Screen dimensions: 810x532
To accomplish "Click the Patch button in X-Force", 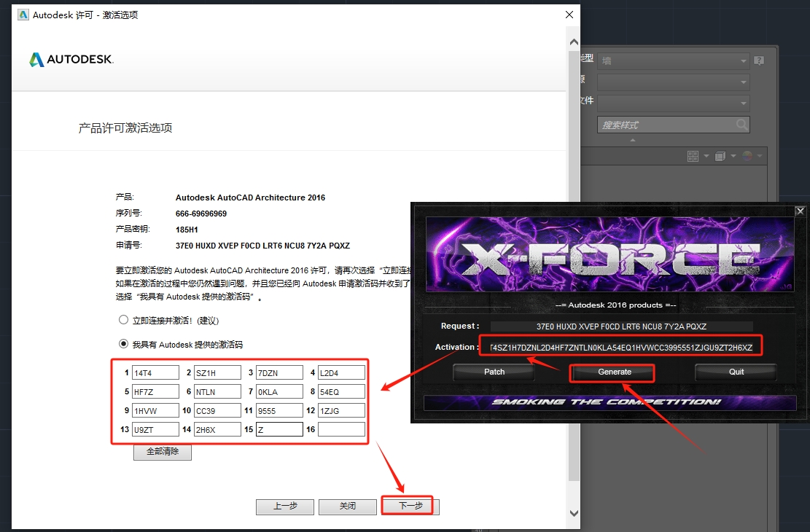I will tap(494, 372).
